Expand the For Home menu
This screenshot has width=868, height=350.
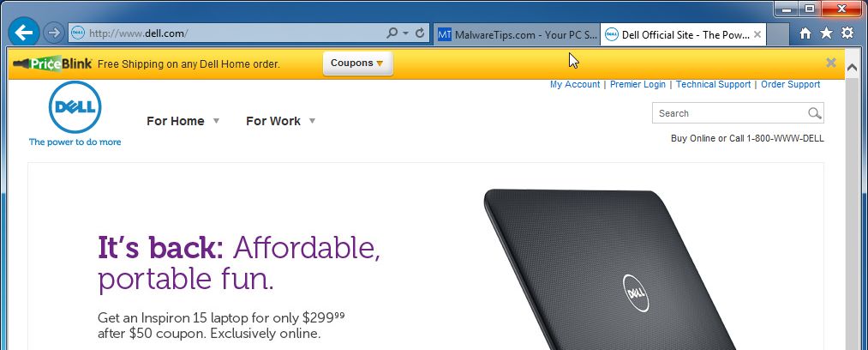pos(183,121)
